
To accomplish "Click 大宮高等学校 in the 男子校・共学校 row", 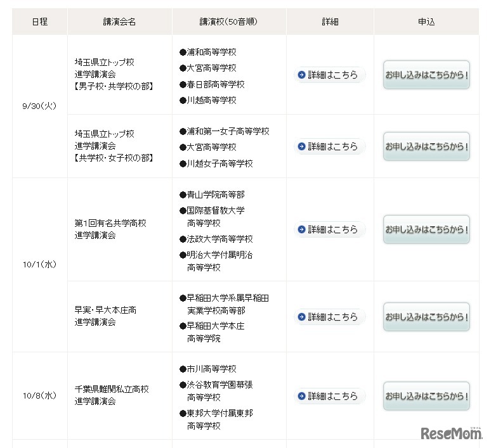I will tap(208, 68).
